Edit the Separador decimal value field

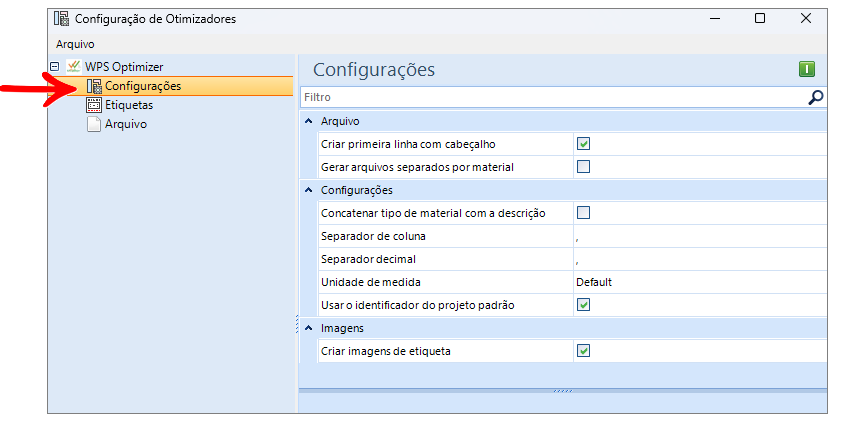pos(700,259)
